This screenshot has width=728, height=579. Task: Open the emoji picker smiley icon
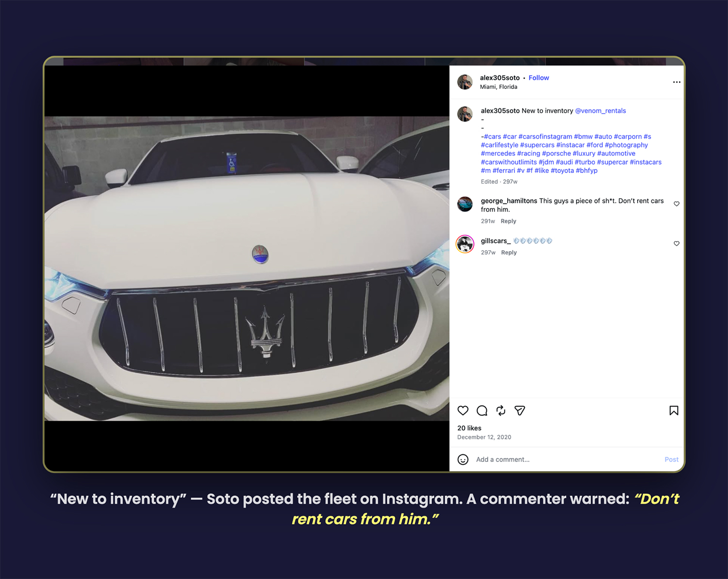[x=463, y=460]
